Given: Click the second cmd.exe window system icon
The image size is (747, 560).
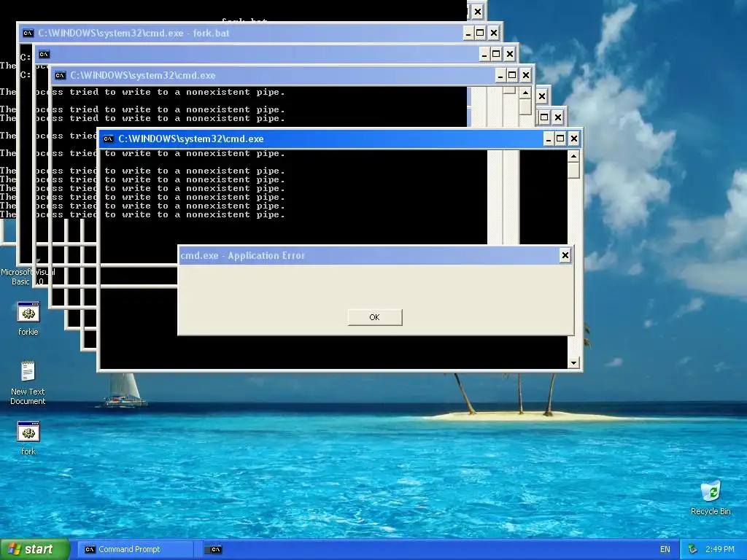Looking at the screenshot, I should tap(60, 76).
